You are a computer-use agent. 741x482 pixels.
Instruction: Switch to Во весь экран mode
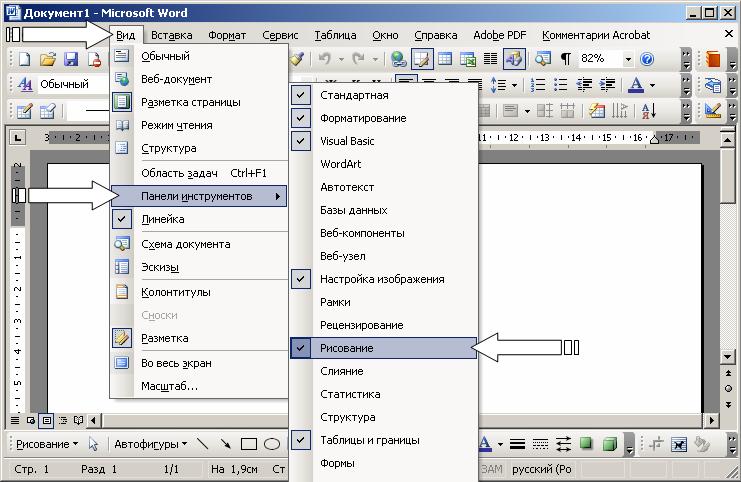(x=199, y=363)
